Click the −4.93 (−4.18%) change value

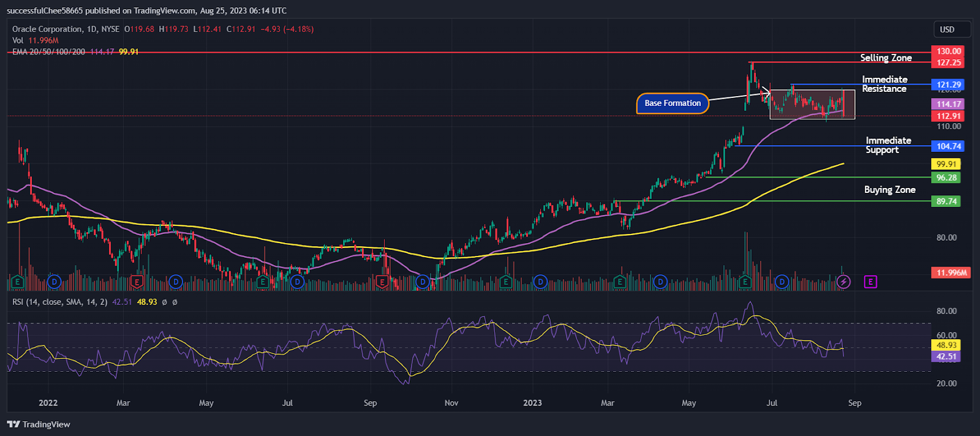point(287,29)
